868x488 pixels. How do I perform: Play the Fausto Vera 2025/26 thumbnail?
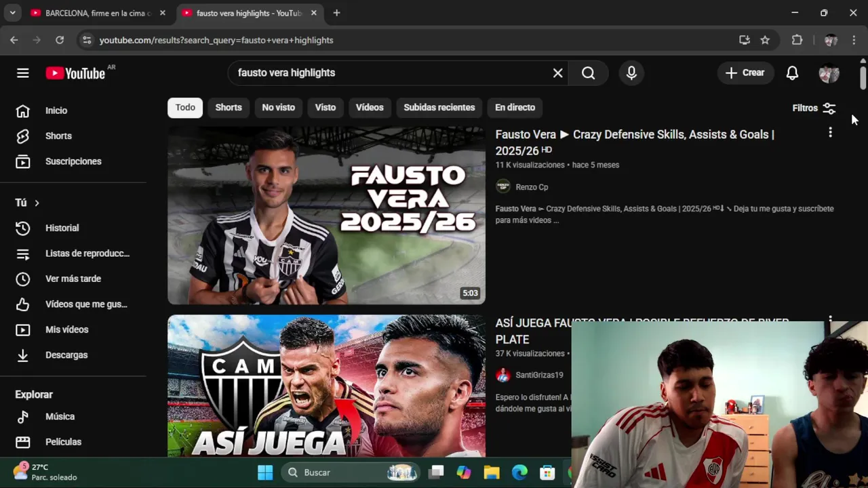click(x=326, y=216)
